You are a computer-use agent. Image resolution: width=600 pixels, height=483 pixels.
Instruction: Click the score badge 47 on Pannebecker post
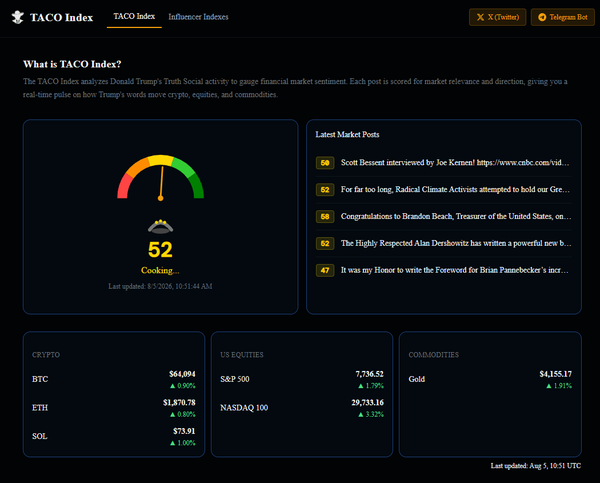(325, 270)
